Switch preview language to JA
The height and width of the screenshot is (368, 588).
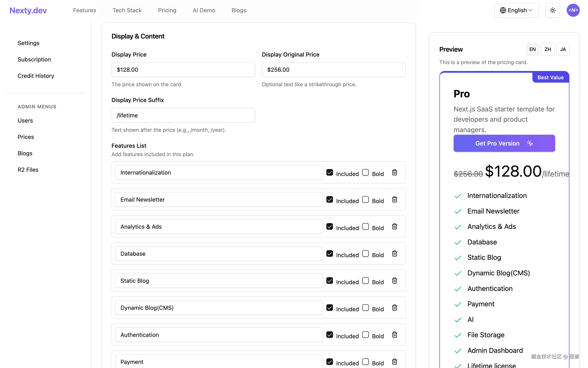[x=563, y=49]
